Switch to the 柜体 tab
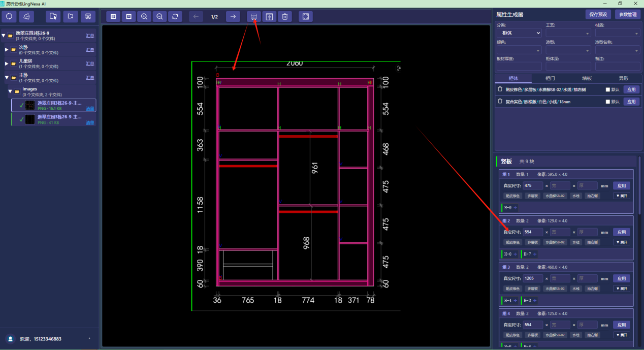The image size is (644, 350). pyautogui.click(x=513, y=78)
